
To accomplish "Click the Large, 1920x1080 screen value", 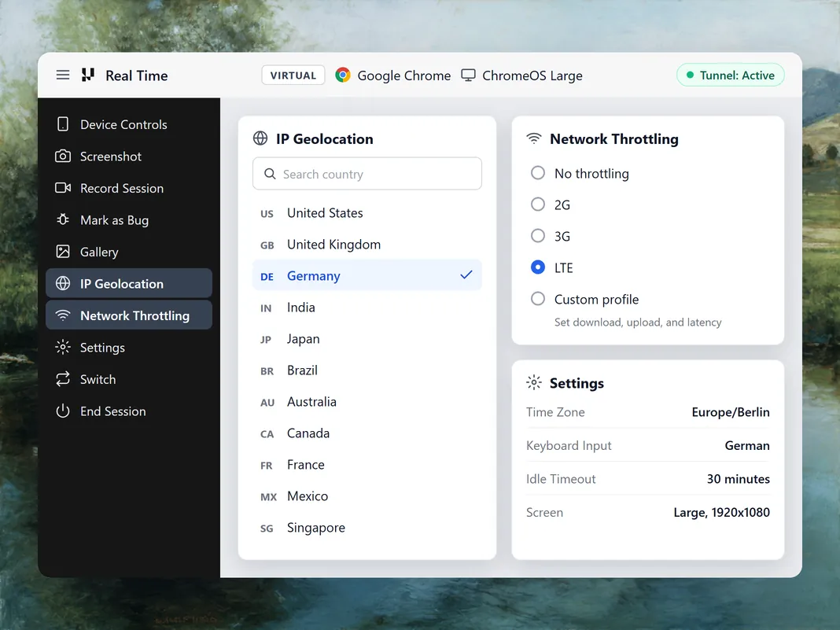I will click(721, 512).
